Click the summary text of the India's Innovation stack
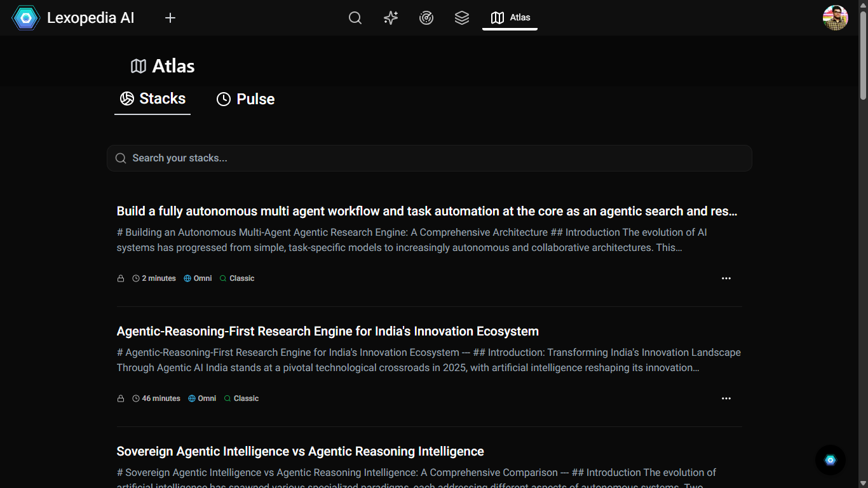The width and height of the screenshot is (868, 488). [x=429, y=360]
